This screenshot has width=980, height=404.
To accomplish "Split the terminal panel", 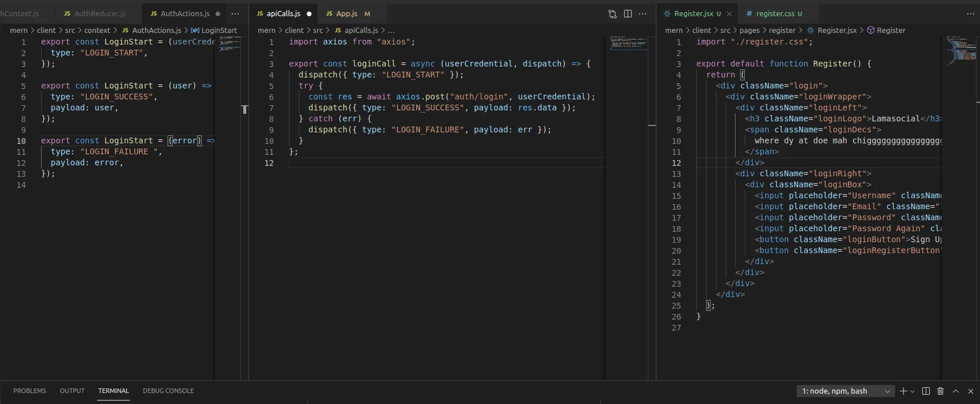I will (x=926, y=391).
